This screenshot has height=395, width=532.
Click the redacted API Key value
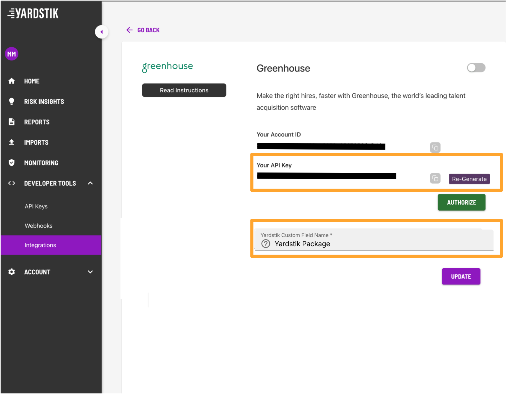click(x=327, y=176)
